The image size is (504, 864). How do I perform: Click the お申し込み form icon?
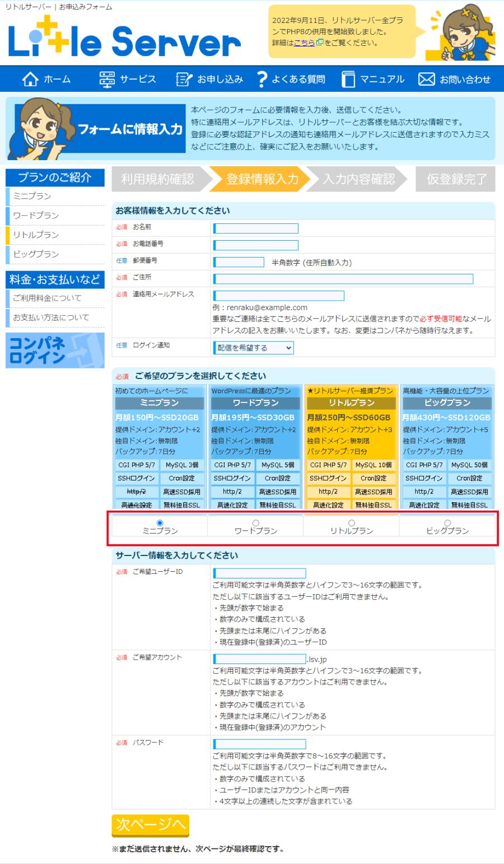(183, 79)
